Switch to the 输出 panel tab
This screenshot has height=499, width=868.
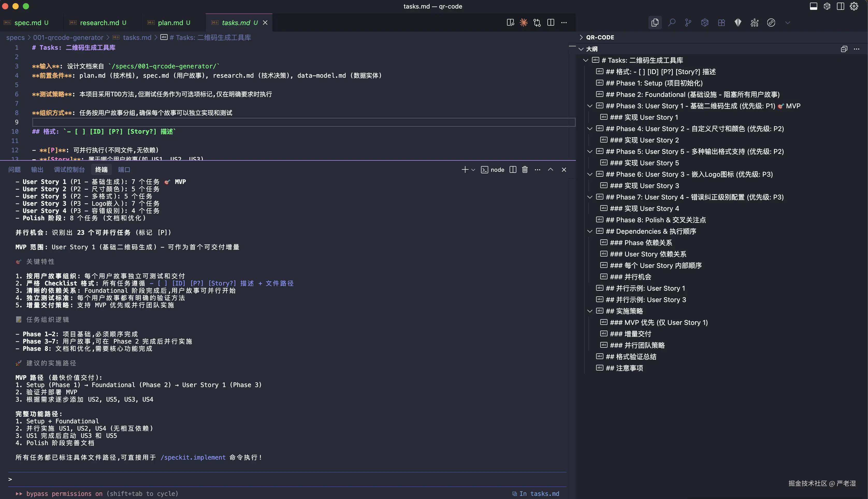37,170
